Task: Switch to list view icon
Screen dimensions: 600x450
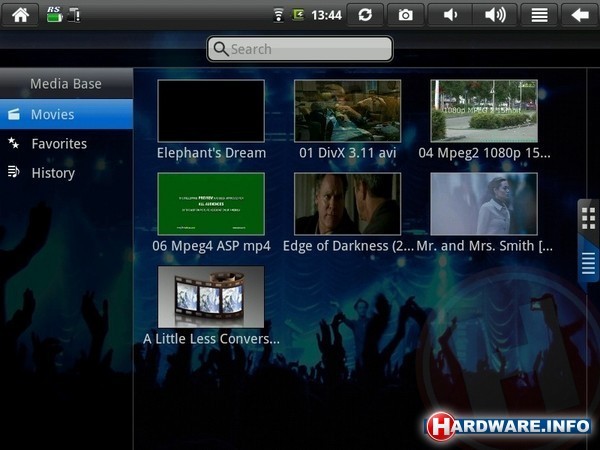Action: tap(588, 263)
